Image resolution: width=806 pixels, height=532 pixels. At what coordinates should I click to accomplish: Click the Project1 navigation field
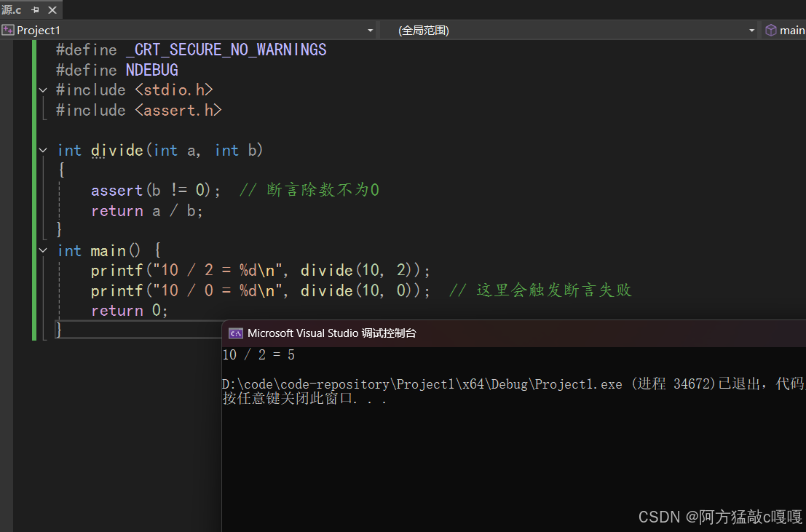(x=188, y=31)
